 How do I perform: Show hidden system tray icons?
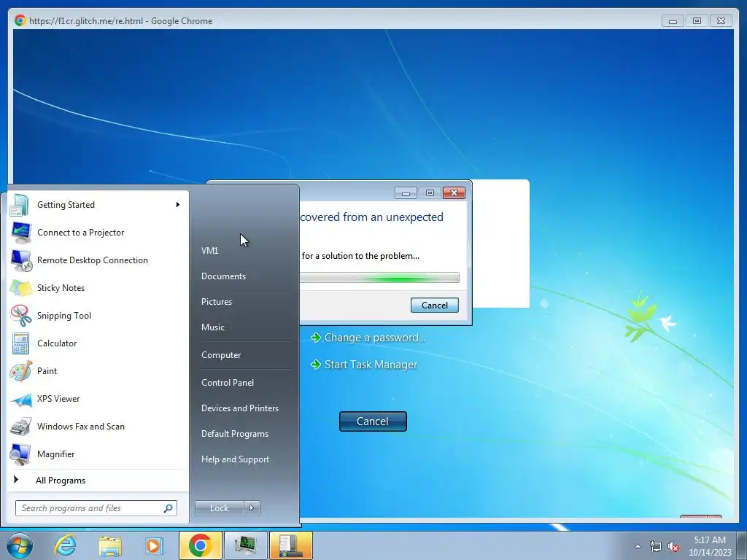coord(638,547)
